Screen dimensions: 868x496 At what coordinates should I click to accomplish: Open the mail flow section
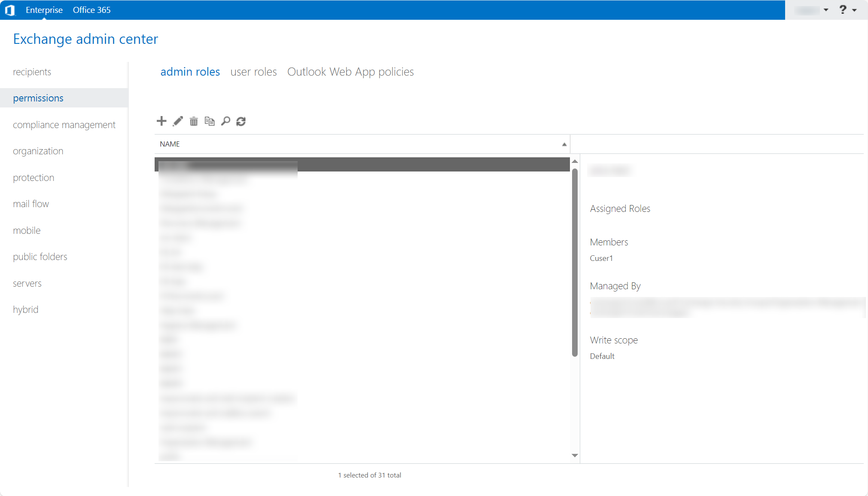[x=31, y=204]
